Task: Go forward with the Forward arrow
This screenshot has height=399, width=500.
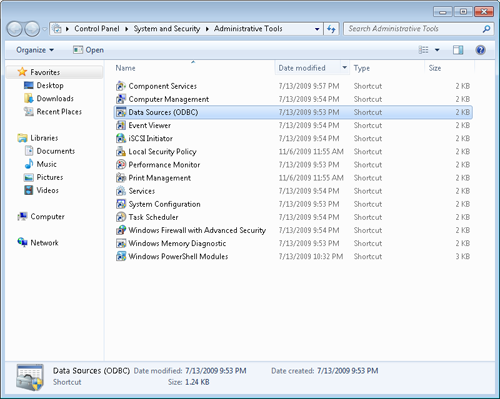Action: [32, 29]
